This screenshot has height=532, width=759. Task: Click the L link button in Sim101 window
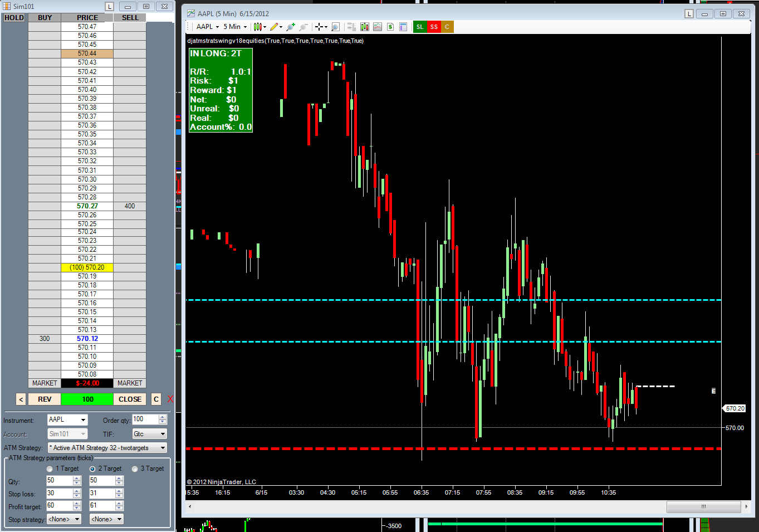pyautogui.click(x=109, y=7)
